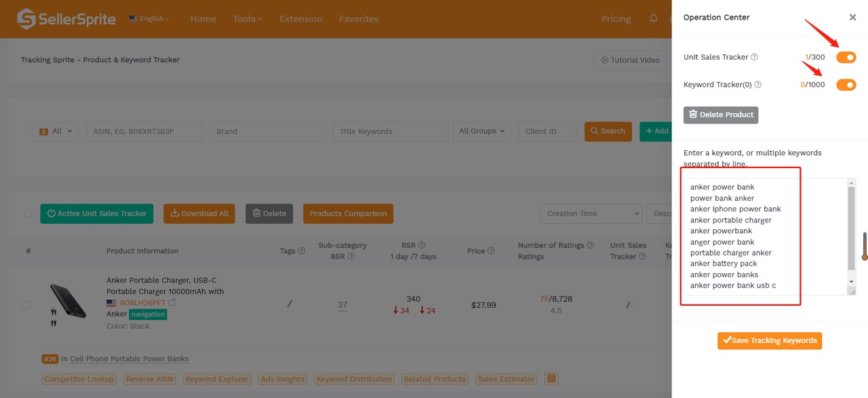Click the page vertical scrollbar thumb
The image size is (868, 398).
pos(865,246)
